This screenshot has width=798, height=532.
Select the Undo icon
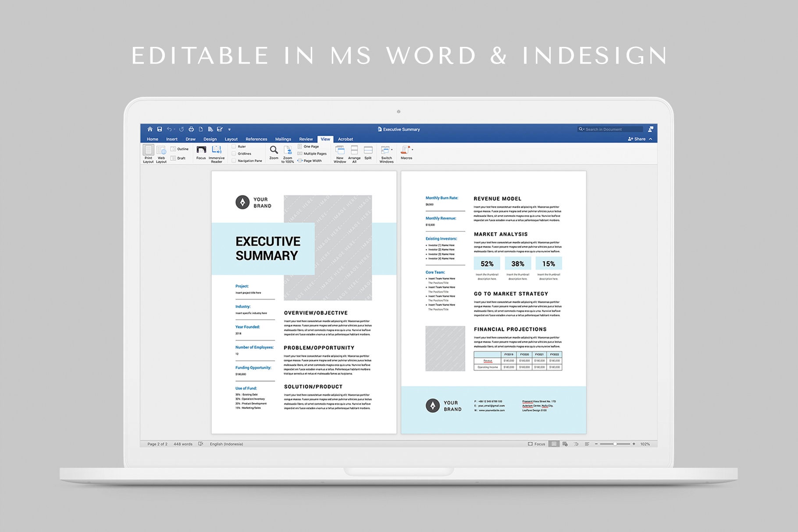pyautogui.click(x=169, y=129)
